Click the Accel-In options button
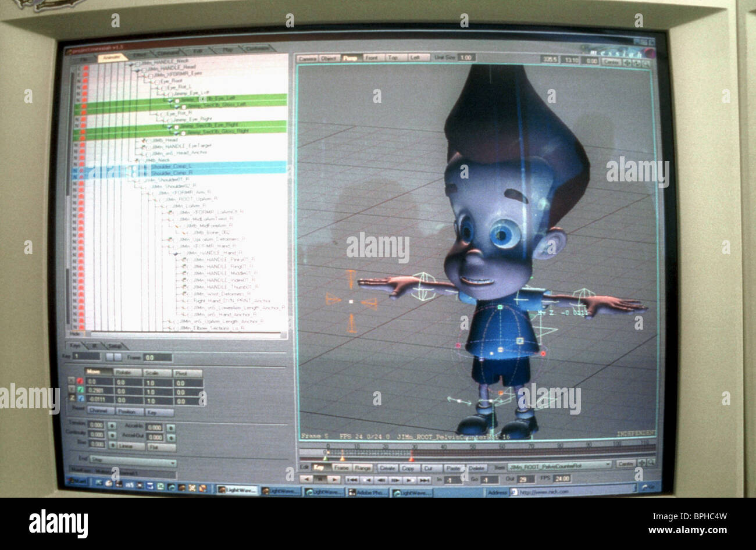 170,427
